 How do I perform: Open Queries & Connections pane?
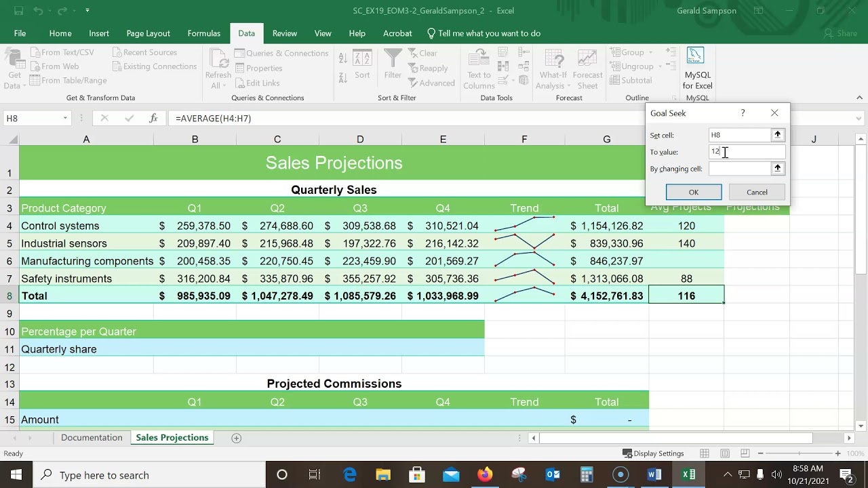pyautogui.click(x=281, y=53)
